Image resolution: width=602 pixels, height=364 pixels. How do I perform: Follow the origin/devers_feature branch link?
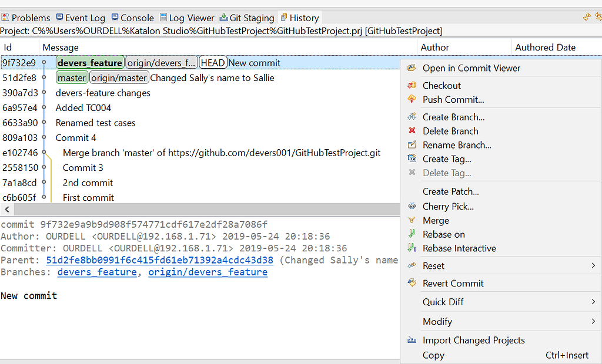(208, 272)
